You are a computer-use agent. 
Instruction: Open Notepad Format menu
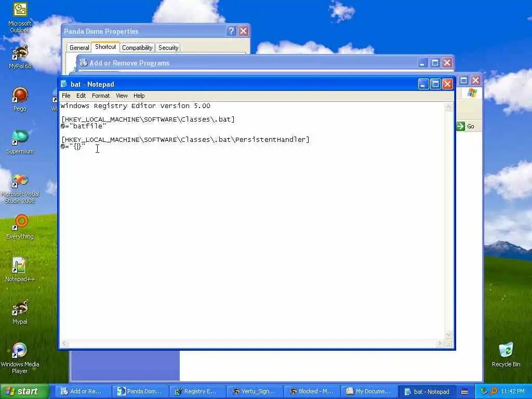click(101, 96)
